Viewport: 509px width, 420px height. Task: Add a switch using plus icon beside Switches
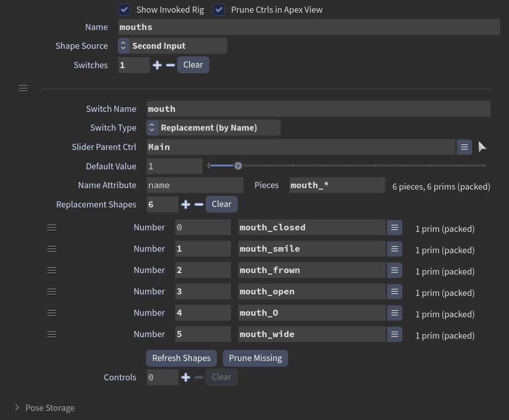tap(157, 65)
